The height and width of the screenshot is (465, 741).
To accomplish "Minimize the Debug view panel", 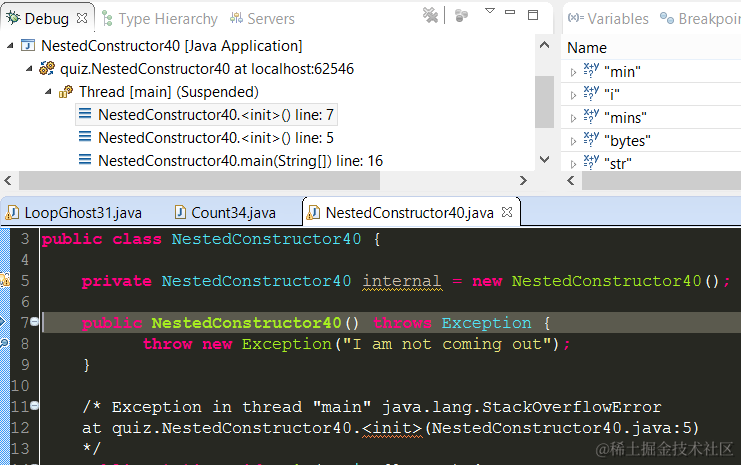I will [510, 12].
